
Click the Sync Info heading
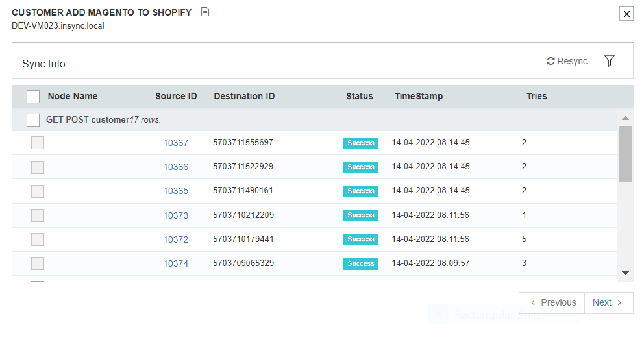click(44, 64)
